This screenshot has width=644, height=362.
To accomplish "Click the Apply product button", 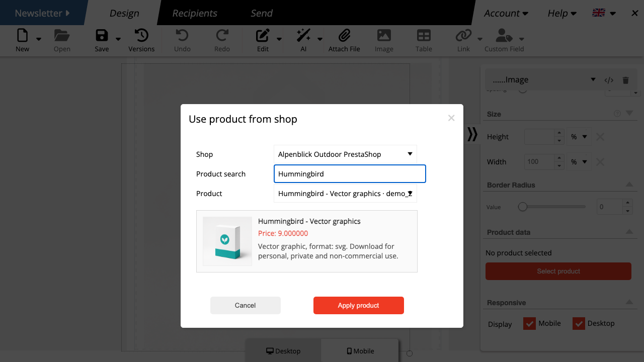I will click(359, 305).
